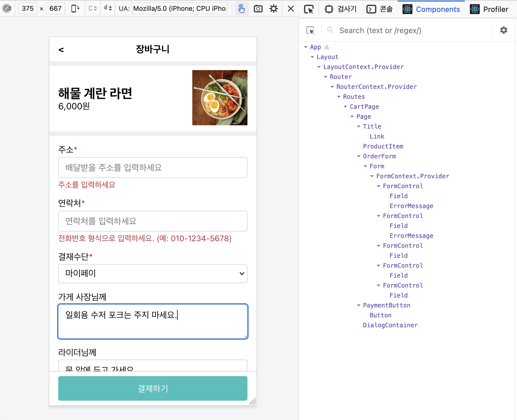Image resolution: width=517 pixels, height=420 pixels.
Task: Click the 주소를 입력하세요 error message
Action: [x=87, y=185]
